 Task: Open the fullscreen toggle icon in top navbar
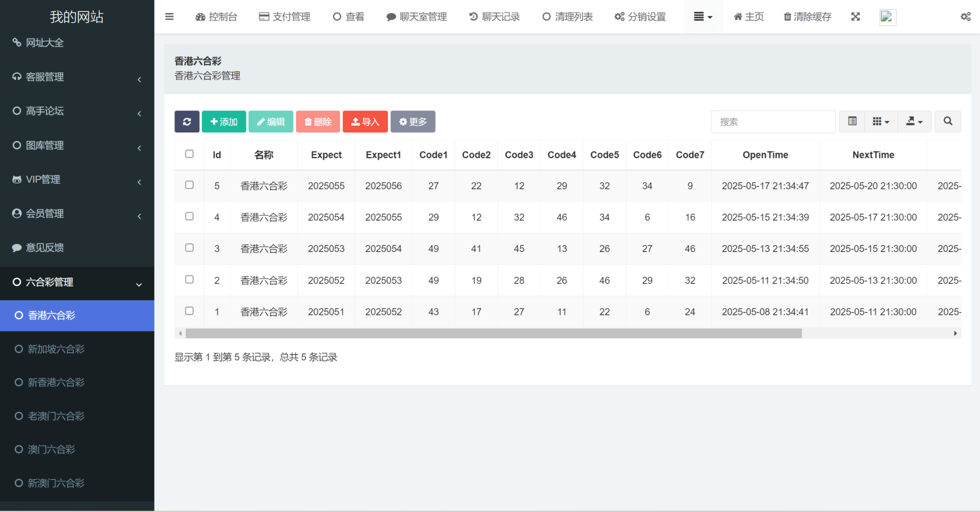pyautogui.click(x=855, y=16)
